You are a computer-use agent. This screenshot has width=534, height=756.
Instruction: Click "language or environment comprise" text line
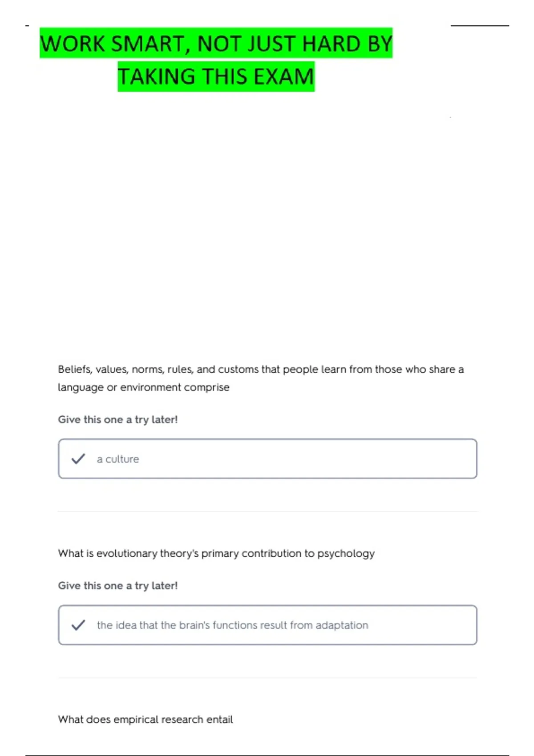click(144, 387)
